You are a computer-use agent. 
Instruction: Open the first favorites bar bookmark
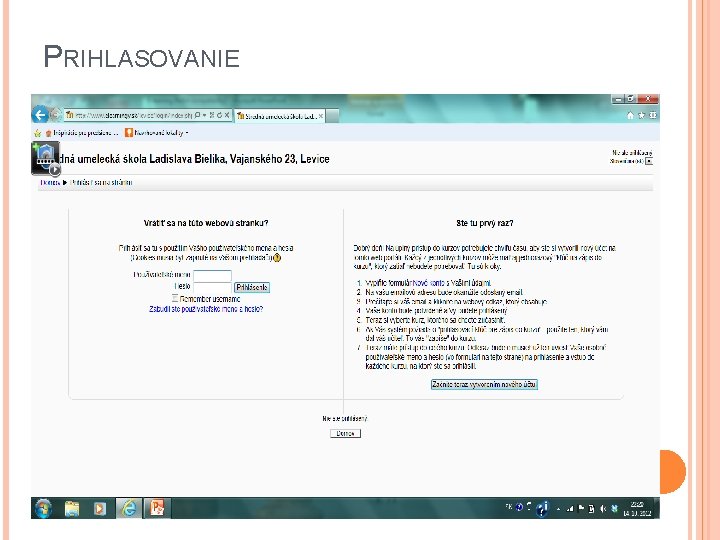point(82,133)
